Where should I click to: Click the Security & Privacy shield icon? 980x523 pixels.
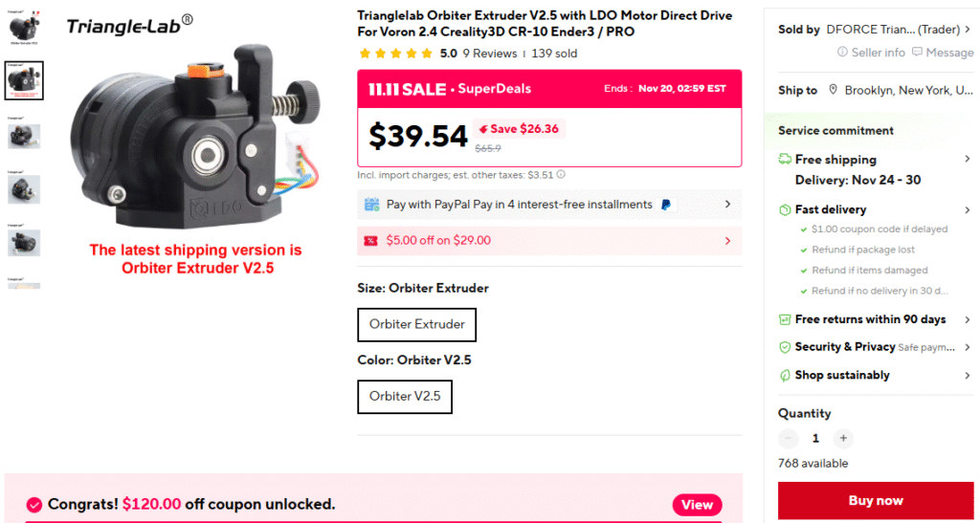785,347
